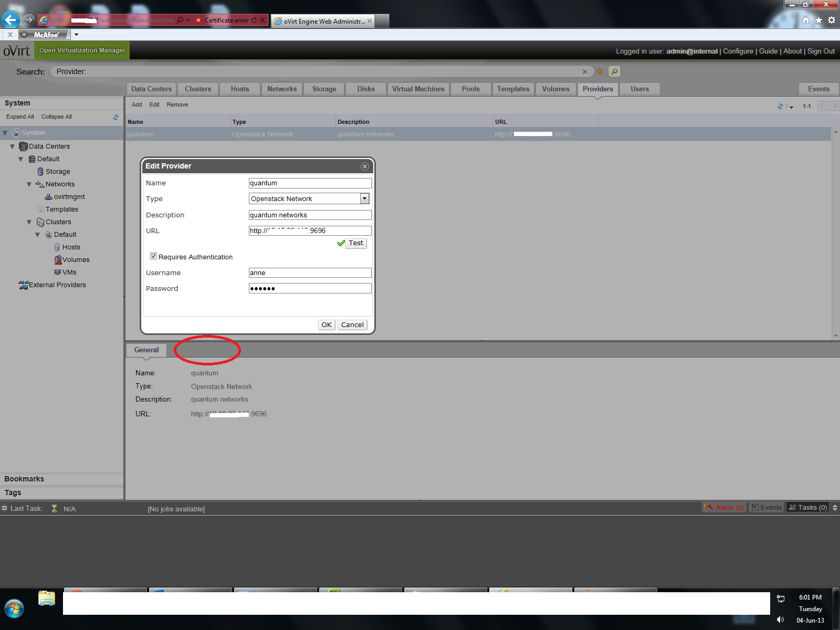
Task: Open Tasks panel in the status bar
Action: coord(807,507)
